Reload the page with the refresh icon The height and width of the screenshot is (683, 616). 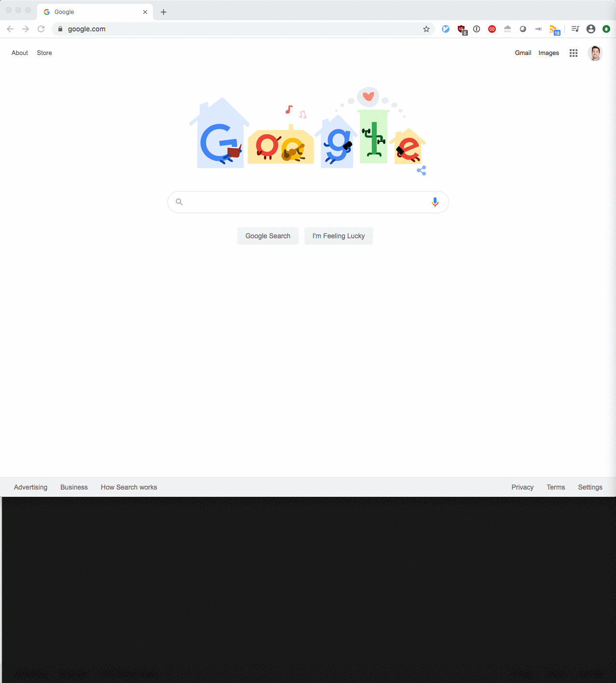pos(41,29)
